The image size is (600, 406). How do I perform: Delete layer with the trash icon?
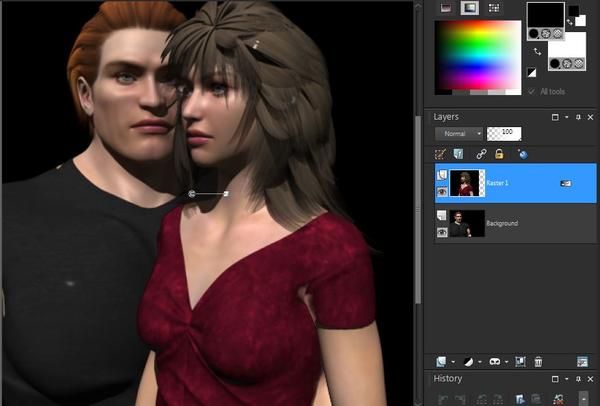coord(538,361)
